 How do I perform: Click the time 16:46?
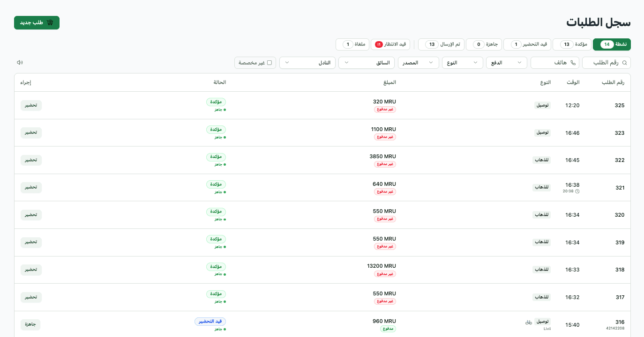pos(572,133)
